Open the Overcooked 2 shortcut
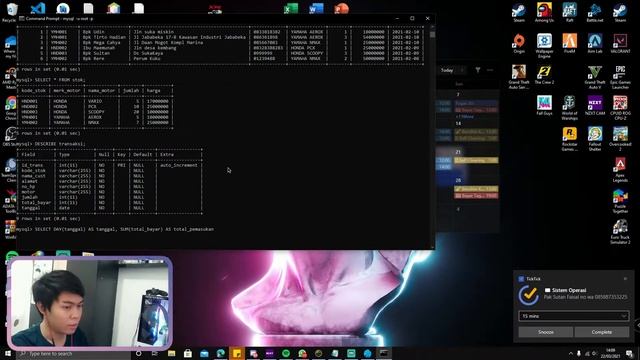Screen dimensions: 640x360 (x=620, y=139)
